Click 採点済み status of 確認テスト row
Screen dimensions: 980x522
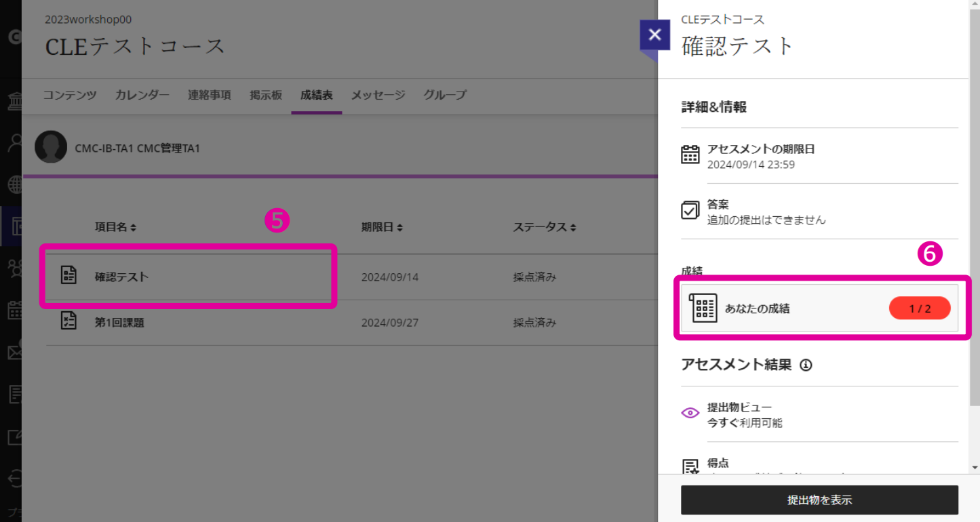pyautogui.click(x=535, y=277)
